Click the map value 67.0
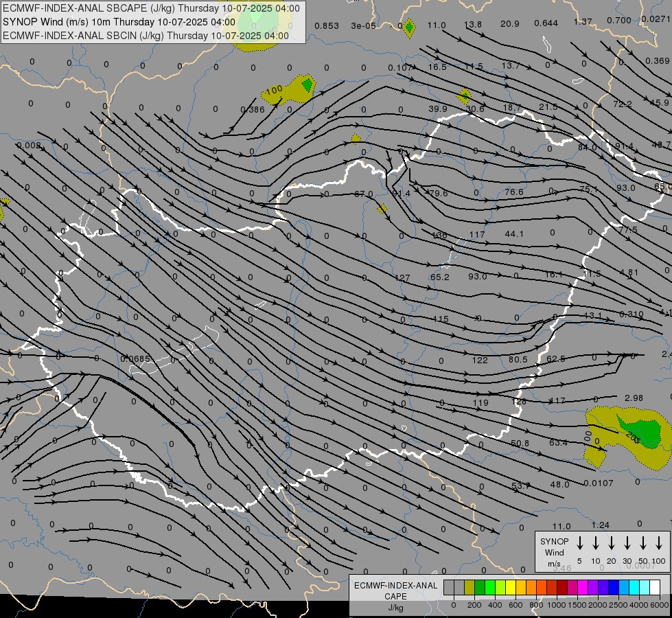Viewport: 672px width, 618px height. (363, 194)
